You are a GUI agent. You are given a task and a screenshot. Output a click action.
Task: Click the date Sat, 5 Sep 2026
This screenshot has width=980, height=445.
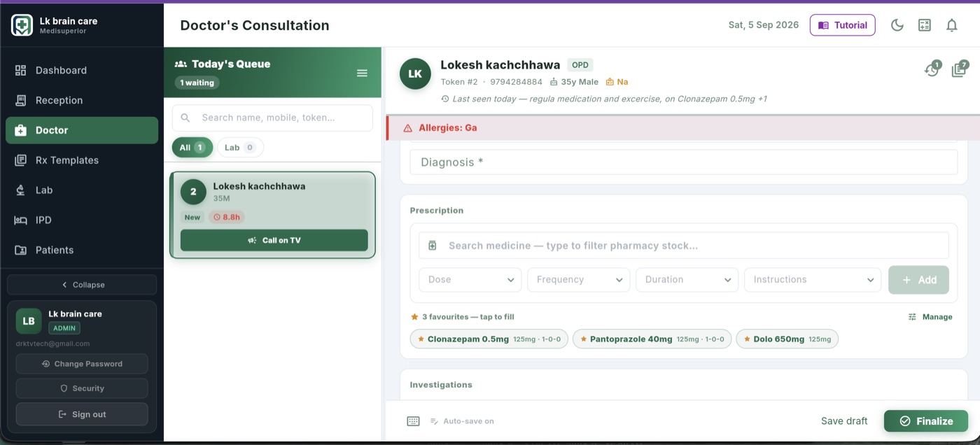click(764, 25)
